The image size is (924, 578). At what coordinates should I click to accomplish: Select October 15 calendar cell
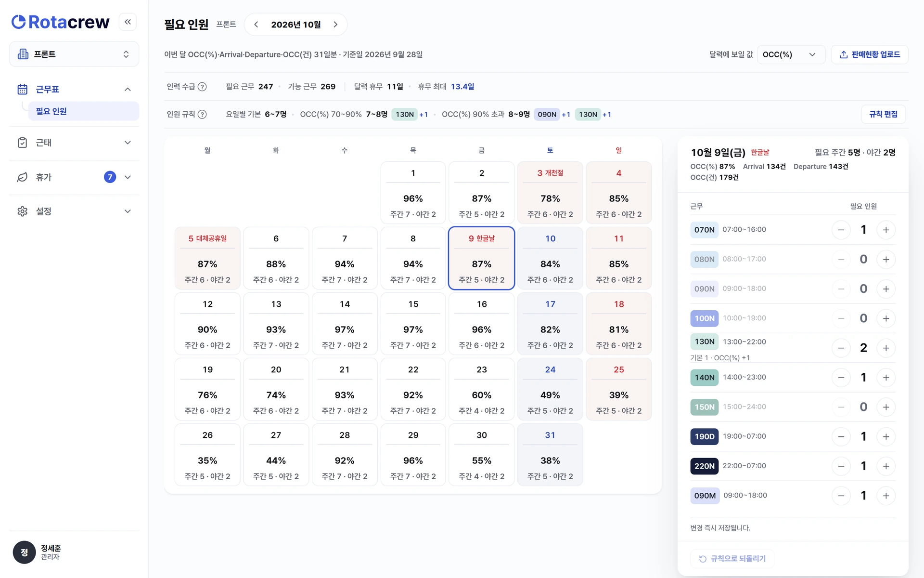(413, 324)
